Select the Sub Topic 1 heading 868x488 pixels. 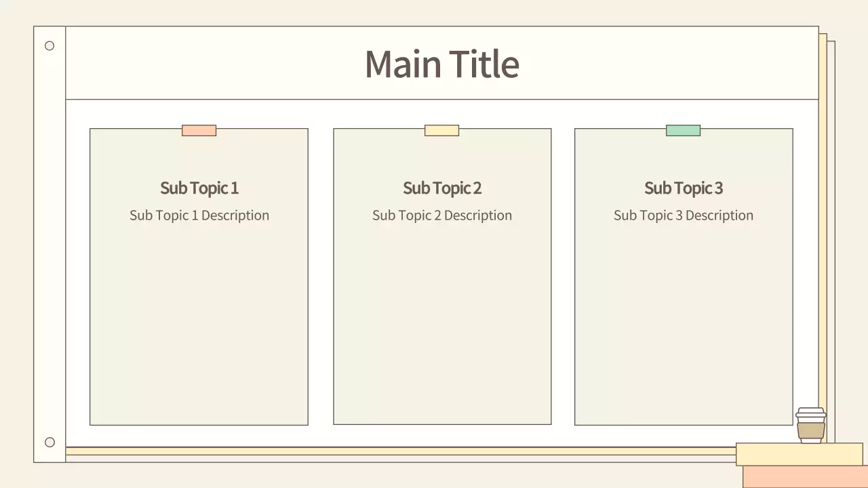point(199,188)
